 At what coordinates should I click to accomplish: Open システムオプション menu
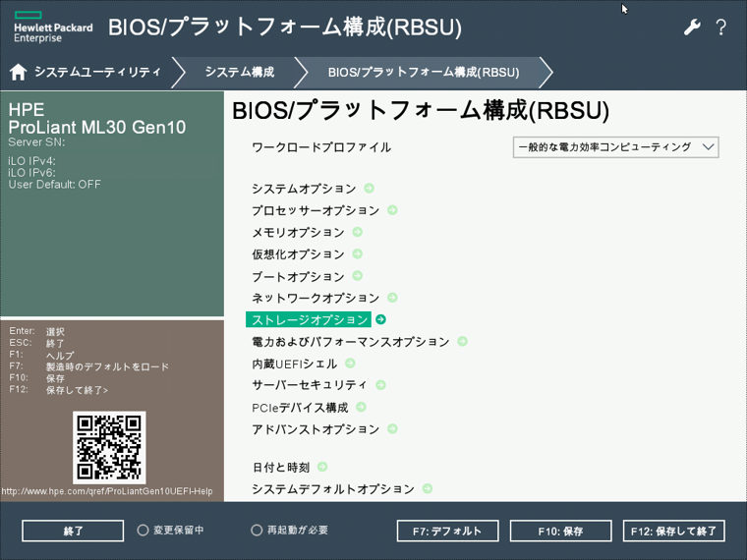[304, 189]
